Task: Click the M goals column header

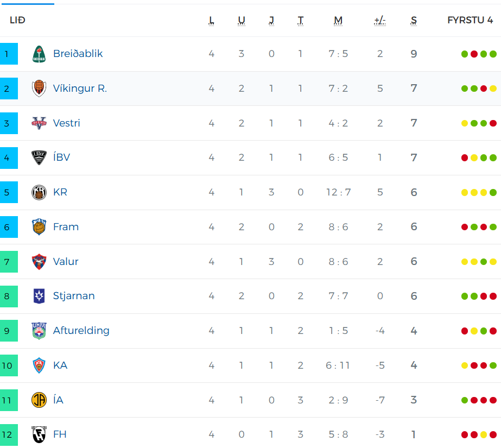Action: point(338,21)
